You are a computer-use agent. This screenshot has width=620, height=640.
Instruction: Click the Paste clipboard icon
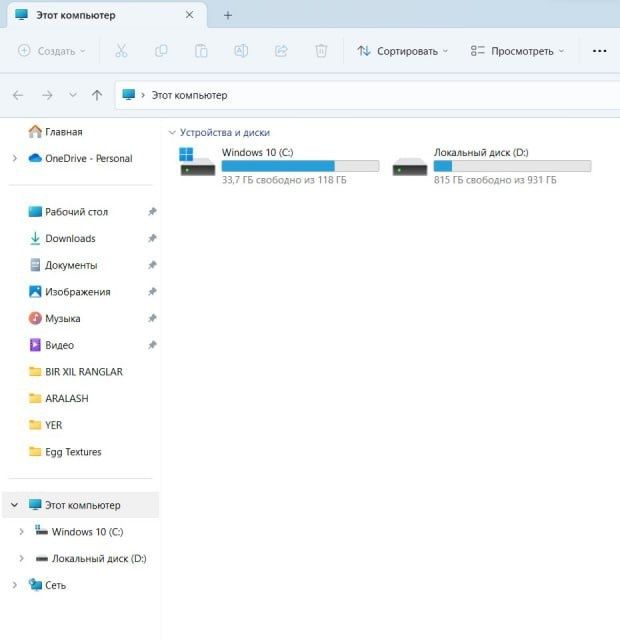tap(201, 51)
